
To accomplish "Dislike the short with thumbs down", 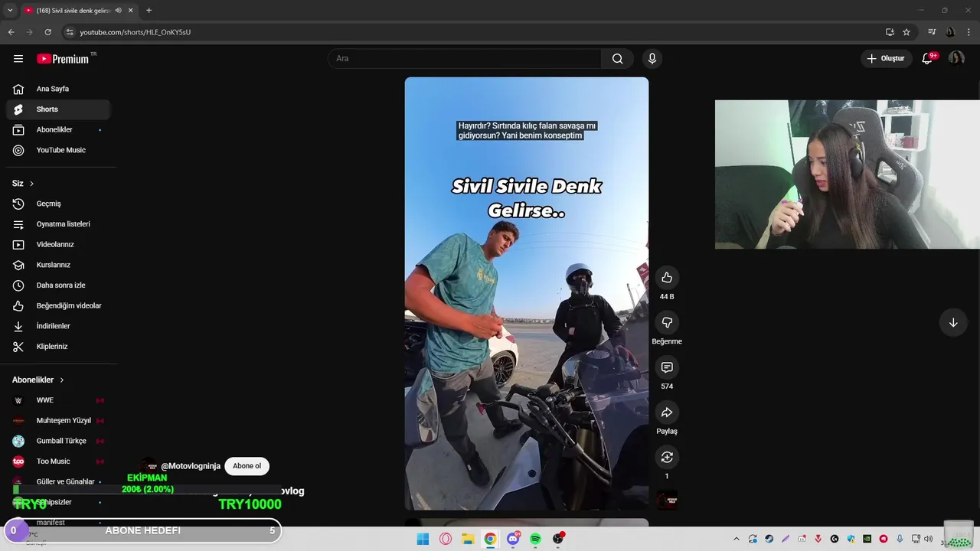I will (x=667, y=322).
